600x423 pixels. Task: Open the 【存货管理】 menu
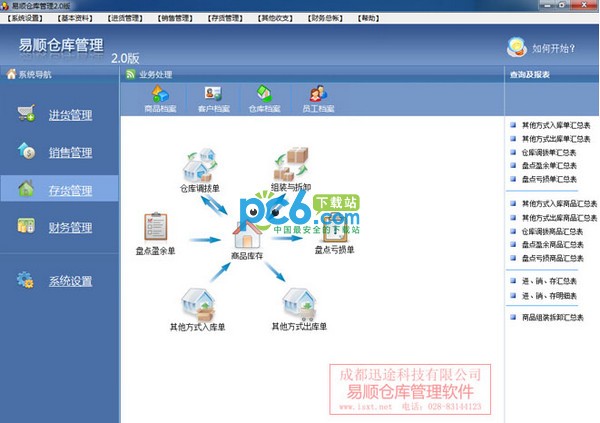225,18
